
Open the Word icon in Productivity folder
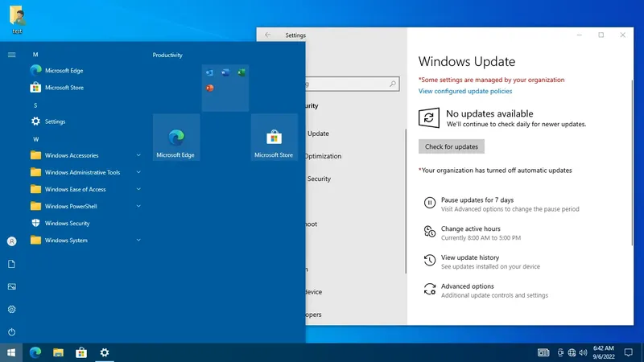click(x=225, y=72)
